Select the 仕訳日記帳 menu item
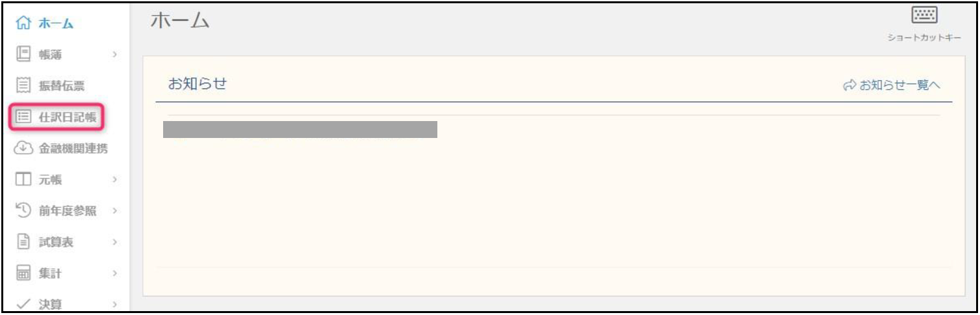This screenshot has height=315, width=980. 57,117
